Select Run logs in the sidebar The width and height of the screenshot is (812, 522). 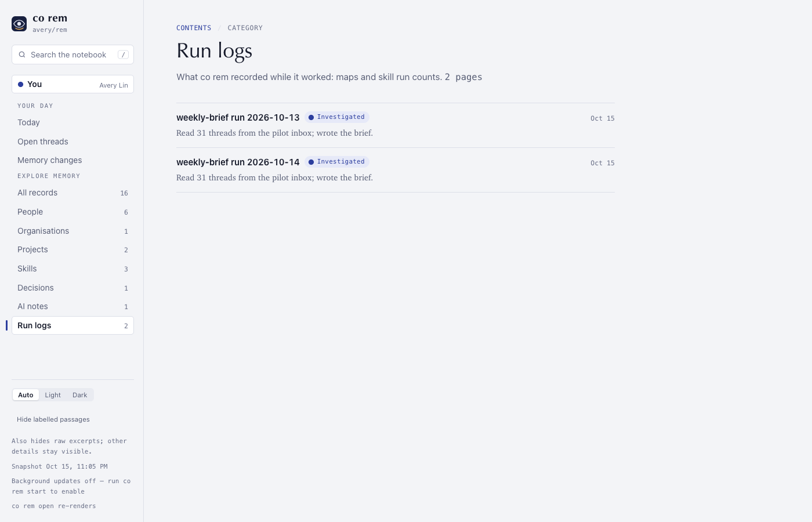[72, 325]
